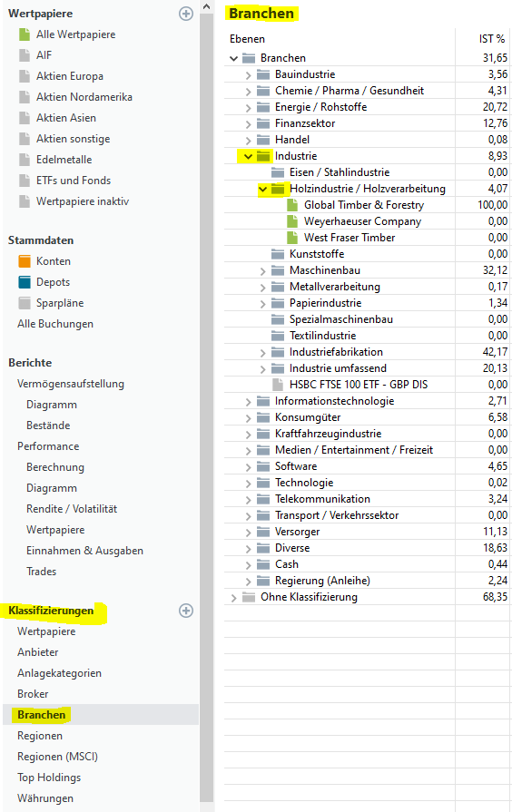Collapse the Industrie category
The height and width of the screenshot is (812, 512).
point(248,156)
